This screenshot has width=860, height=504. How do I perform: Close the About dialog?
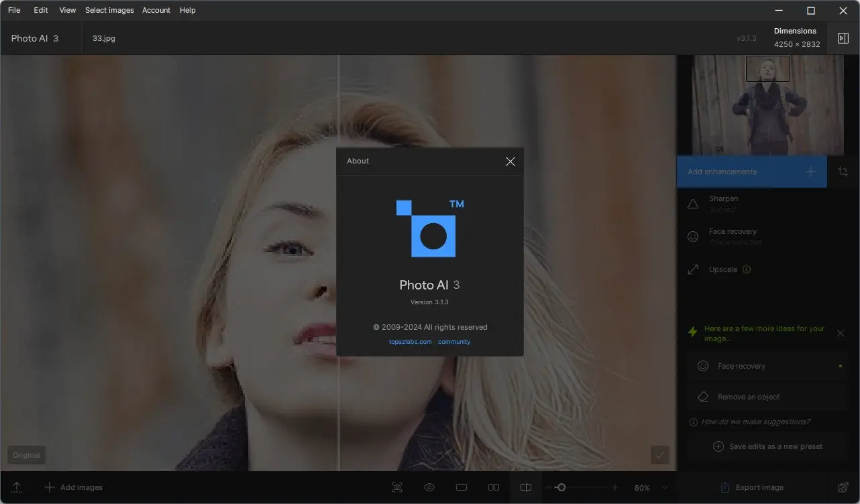point(510,162)
